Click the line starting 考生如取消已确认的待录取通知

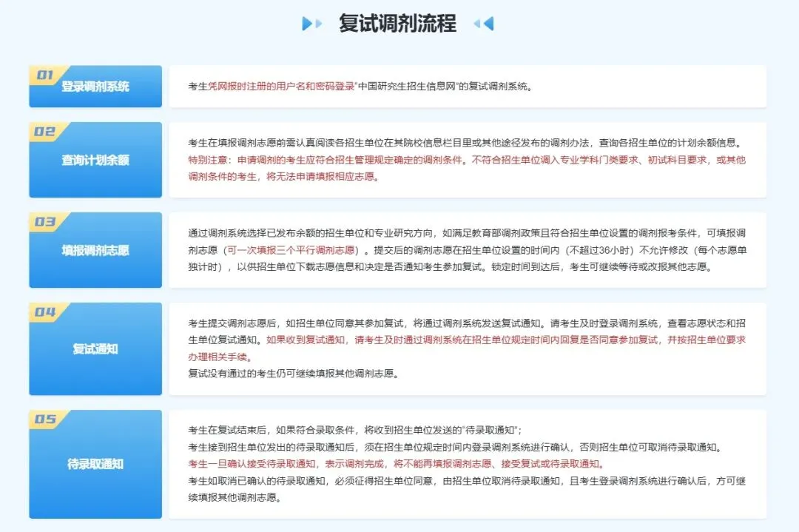467,481
